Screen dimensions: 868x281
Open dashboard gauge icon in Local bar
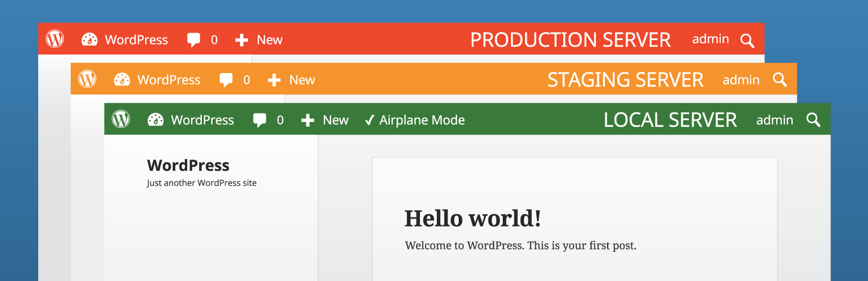[156, 120]
